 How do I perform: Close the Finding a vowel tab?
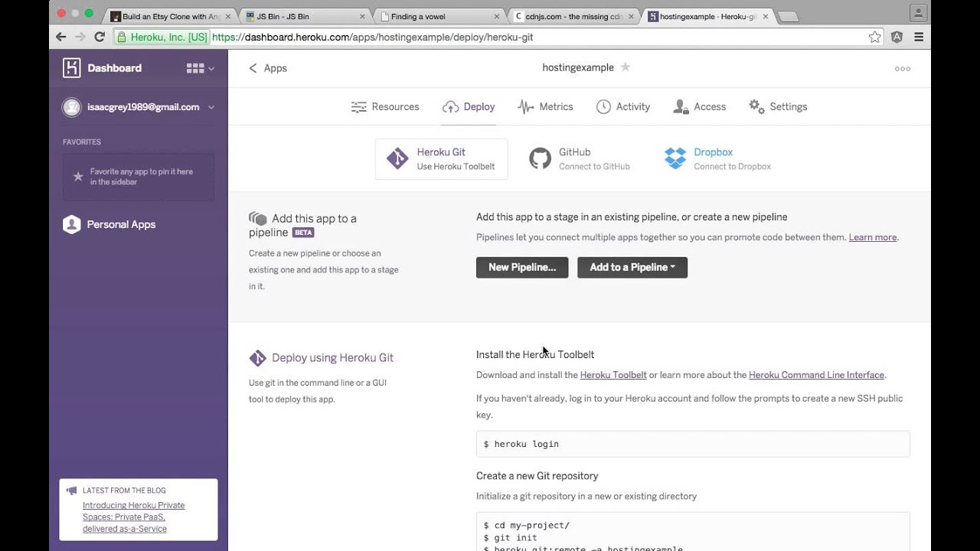coord(497,16)
